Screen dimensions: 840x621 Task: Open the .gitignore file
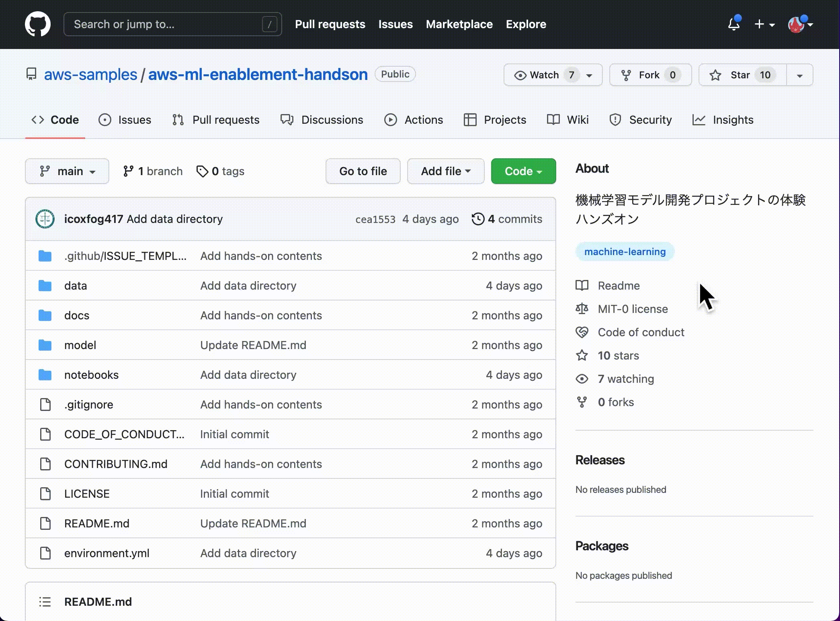89,404
